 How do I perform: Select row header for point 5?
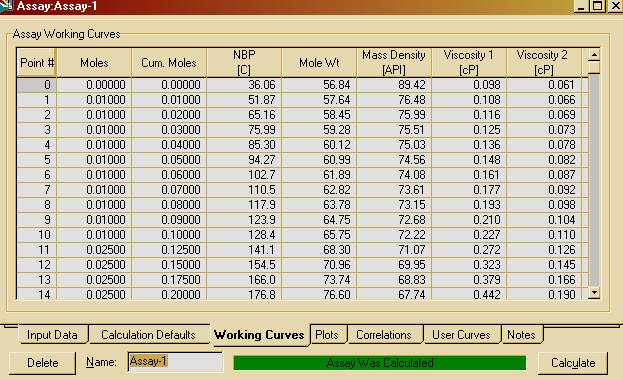coord(37,160)
